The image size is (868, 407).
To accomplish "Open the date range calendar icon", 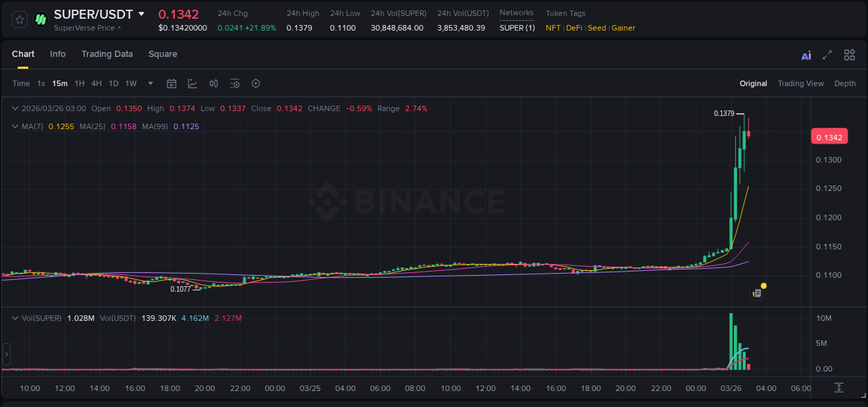I will (x=172, y=83).
